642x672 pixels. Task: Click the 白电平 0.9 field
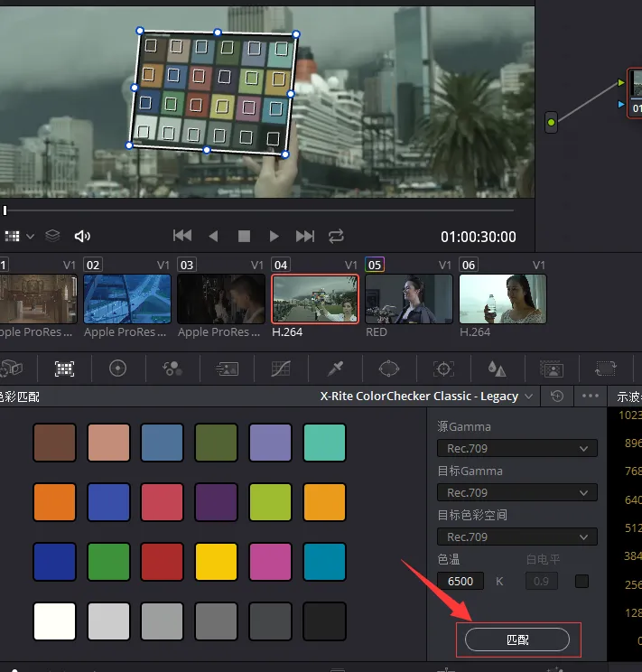click(541, 581)
